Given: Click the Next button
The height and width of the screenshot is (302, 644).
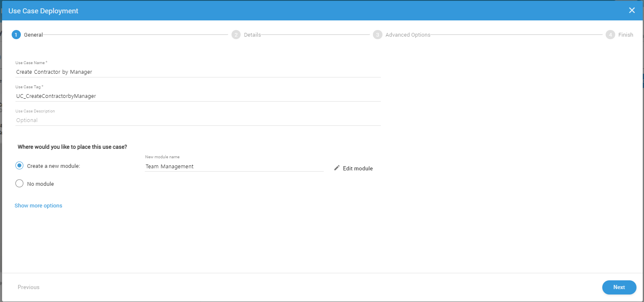Looking at the screenshot, I should (x=619, y=287).
